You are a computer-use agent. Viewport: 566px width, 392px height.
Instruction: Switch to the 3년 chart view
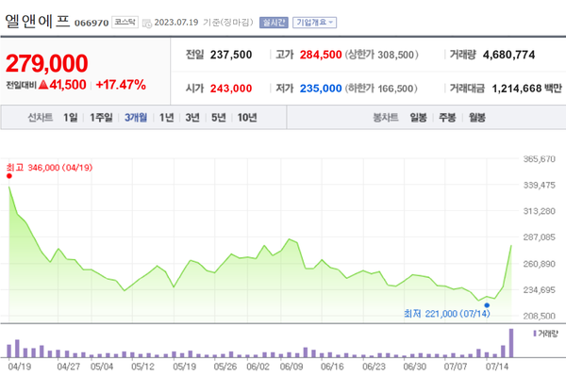[192, 118]
